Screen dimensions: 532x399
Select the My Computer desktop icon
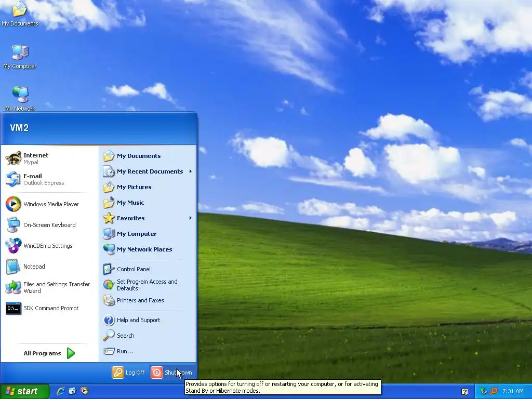[20, 52]
